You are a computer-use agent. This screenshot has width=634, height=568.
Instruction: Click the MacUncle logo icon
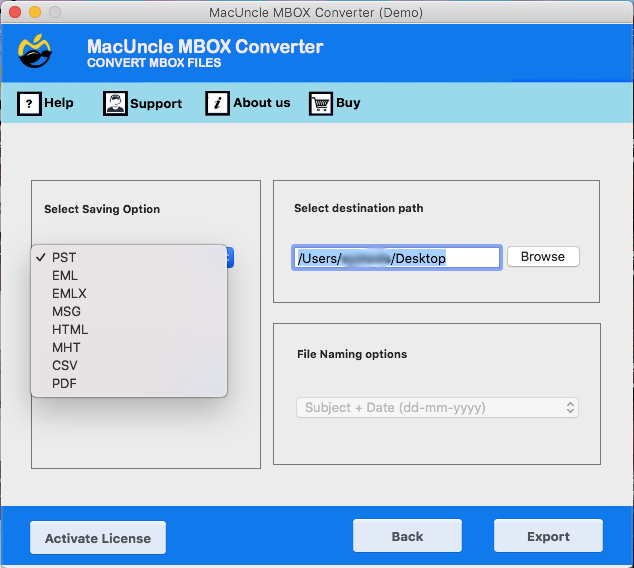(35, 51)
